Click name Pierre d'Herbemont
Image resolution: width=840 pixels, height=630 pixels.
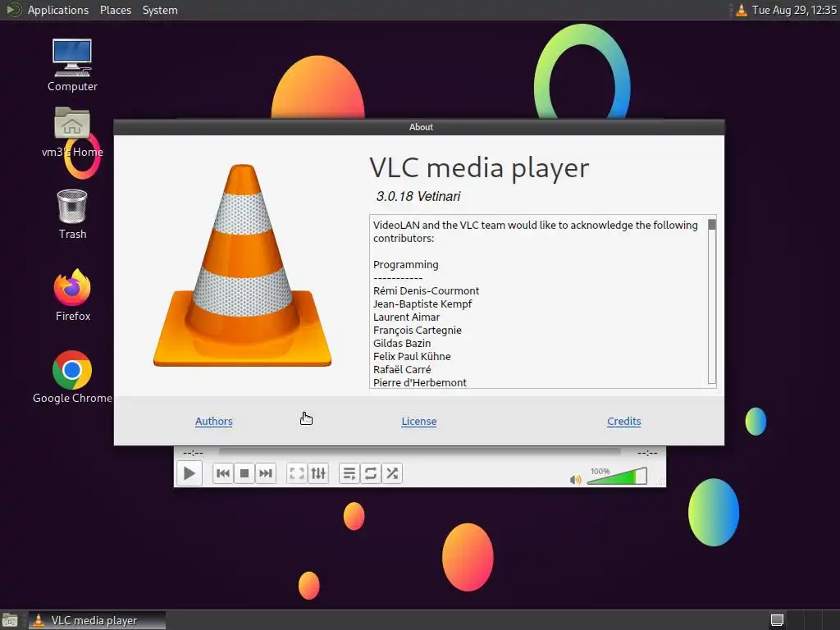point(419,382)
